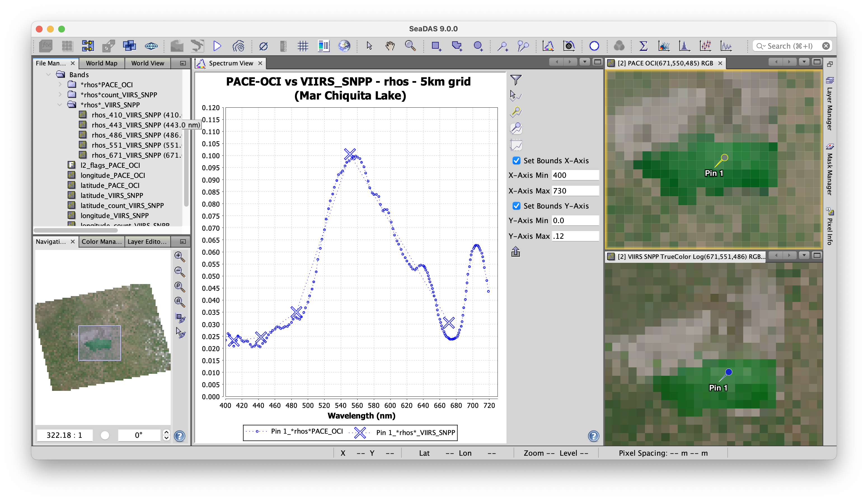The image size is (868, 501).
Task: Select the draw rectangle geometry tool
Action: click(436, 46)
